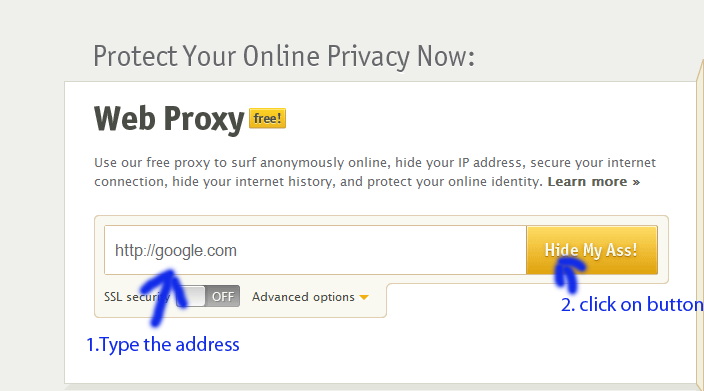Click the Protect Your Online Privacy Now heading

coord(284,57)
